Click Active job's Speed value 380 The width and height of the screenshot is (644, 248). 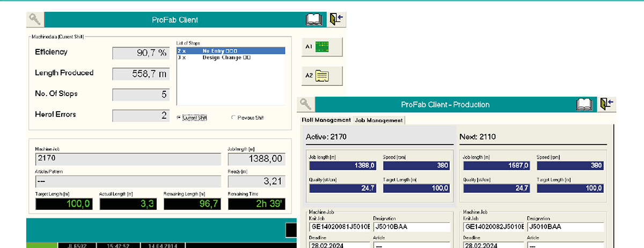tap(416, 166)
